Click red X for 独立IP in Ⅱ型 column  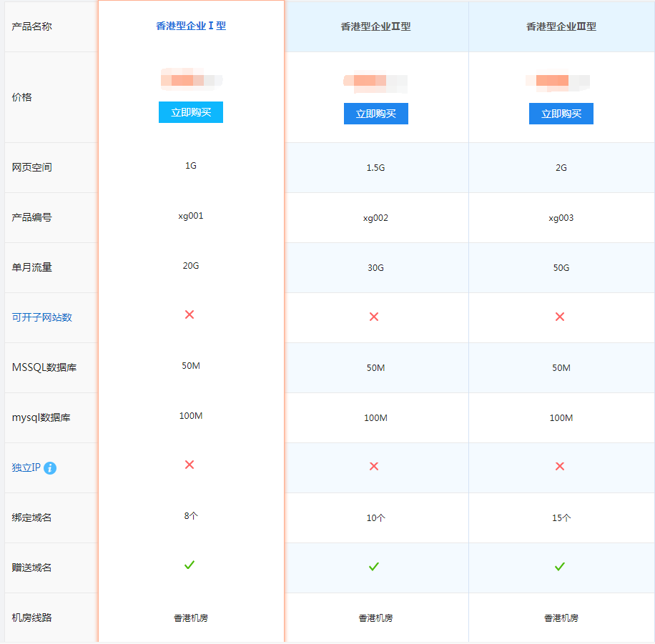coord(374,467)
